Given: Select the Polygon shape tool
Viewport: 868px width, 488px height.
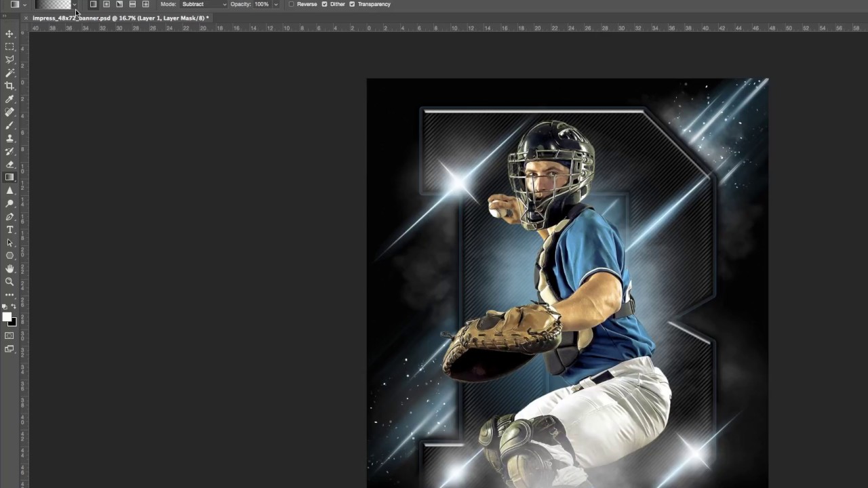Looking at the screenshot, I should click(x=9, y=256).
